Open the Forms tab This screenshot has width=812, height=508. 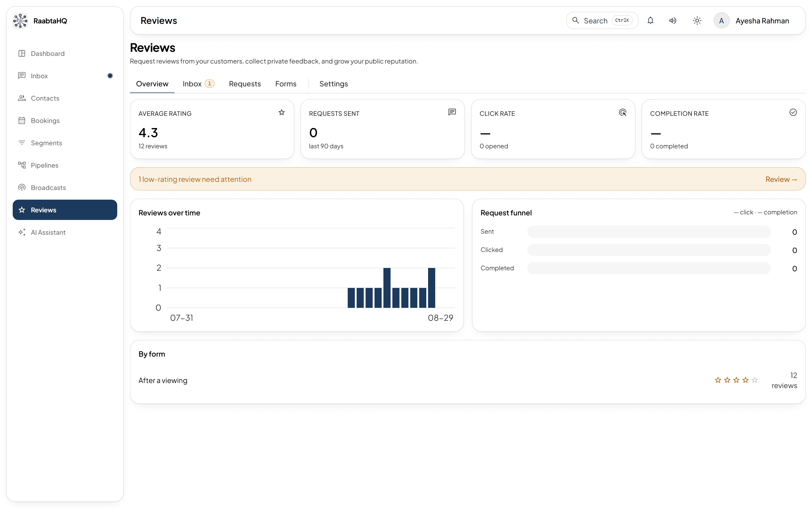(286, 84)
